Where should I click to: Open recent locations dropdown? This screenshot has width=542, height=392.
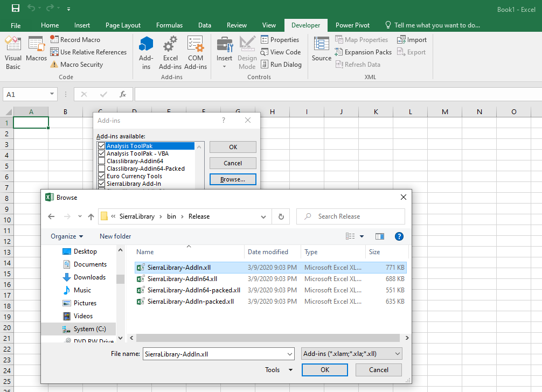80,216
